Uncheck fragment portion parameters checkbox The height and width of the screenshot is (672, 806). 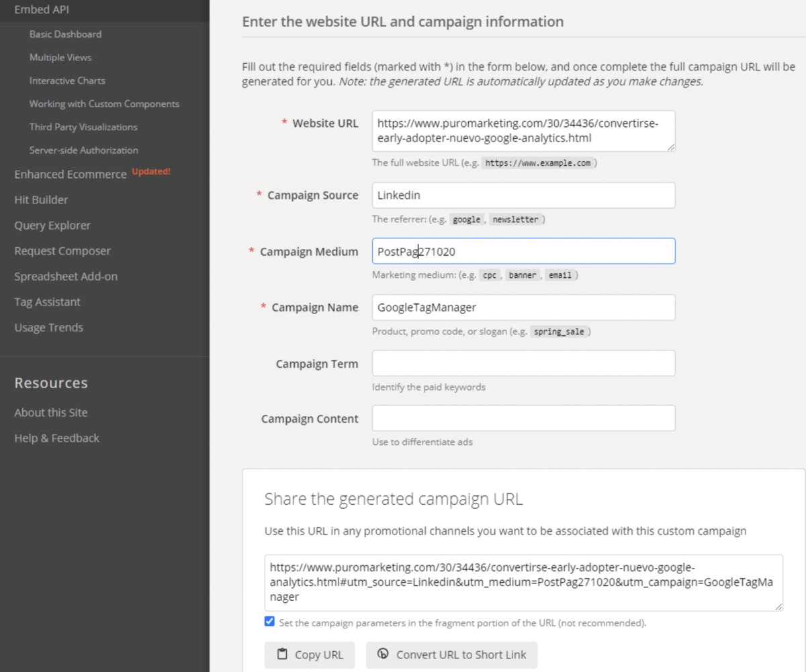[269, 622]
